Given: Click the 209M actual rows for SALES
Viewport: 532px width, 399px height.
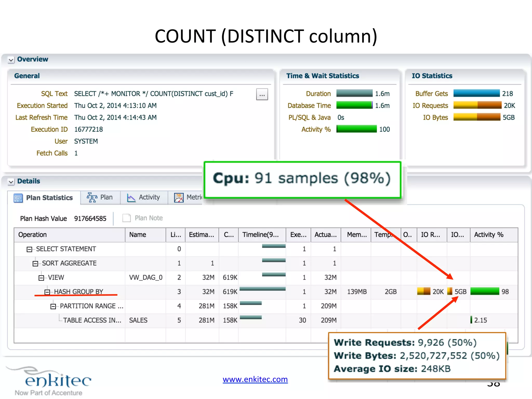Looking at the screenshot, I should tap(329, 320).
